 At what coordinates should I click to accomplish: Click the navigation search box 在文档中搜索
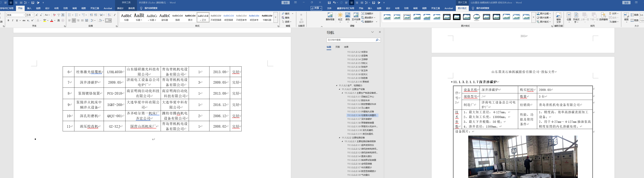[351, 40]
